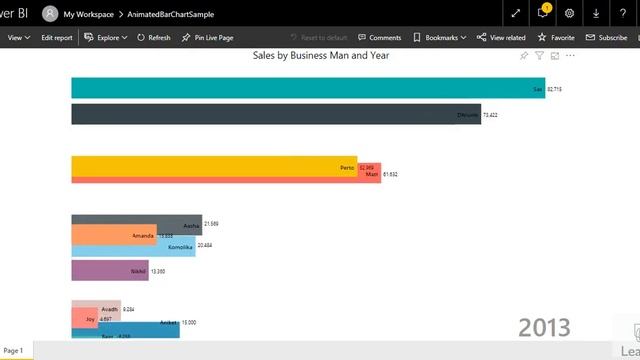Click the 2013 year label
Viewport: 640px width, 360px height.
point(544,327)
